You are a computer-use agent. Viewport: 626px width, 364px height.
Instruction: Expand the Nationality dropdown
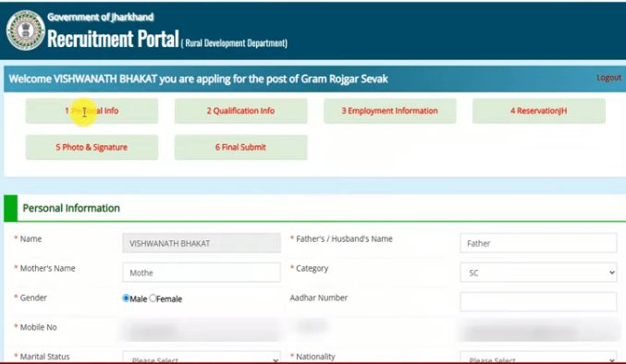(538, 358)
